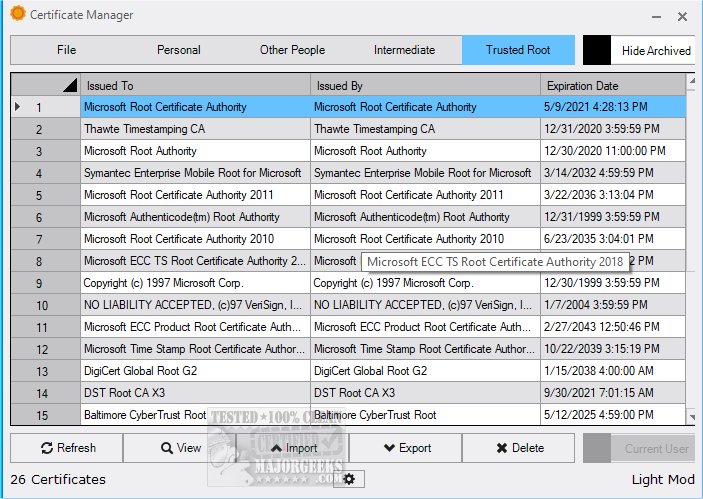Click the Import button label
The width and height of the screenshot is (703, 499).
301,448
